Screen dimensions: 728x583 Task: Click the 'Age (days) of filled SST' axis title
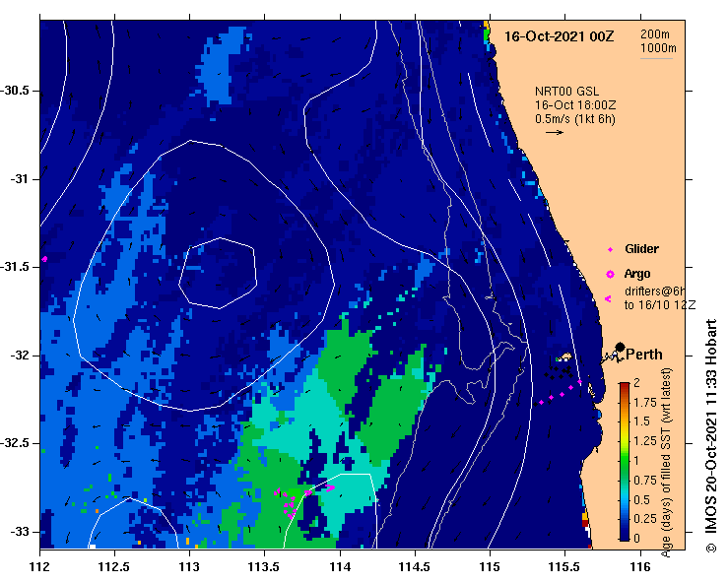(666, 462)
